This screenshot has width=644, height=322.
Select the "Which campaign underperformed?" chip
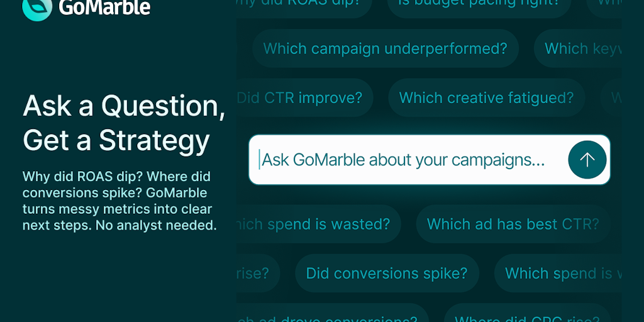click(385, 48)
